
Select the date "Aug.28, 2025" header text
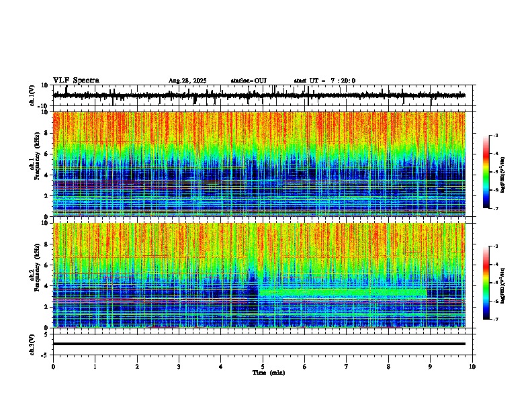click(x=187, y=81)
